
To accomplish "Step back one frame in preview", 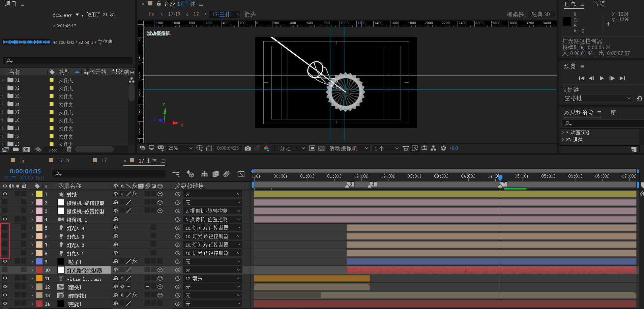I will point(592,78).
